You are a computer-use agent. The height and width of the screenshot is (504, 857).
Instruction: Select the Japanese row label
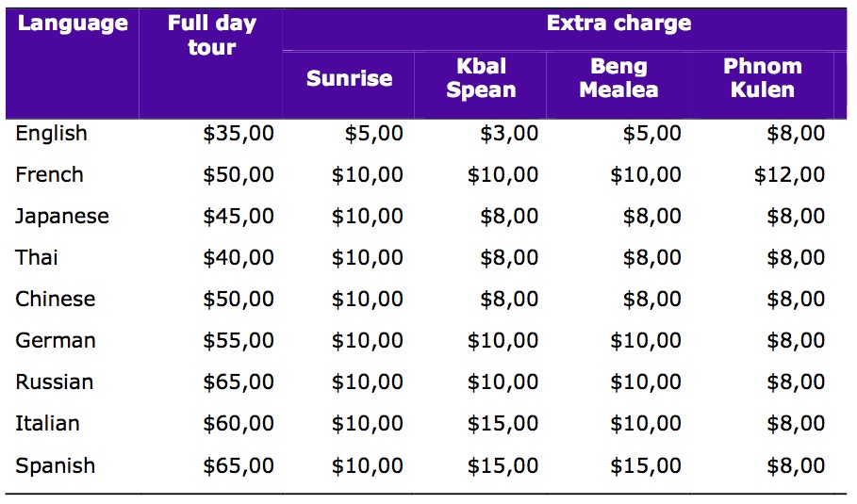click(x=62, y=217)
